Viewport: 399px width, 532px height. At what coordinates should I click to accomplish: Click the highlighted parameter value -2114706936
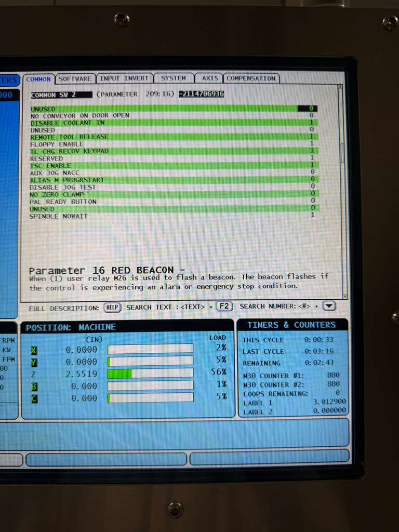201,95
